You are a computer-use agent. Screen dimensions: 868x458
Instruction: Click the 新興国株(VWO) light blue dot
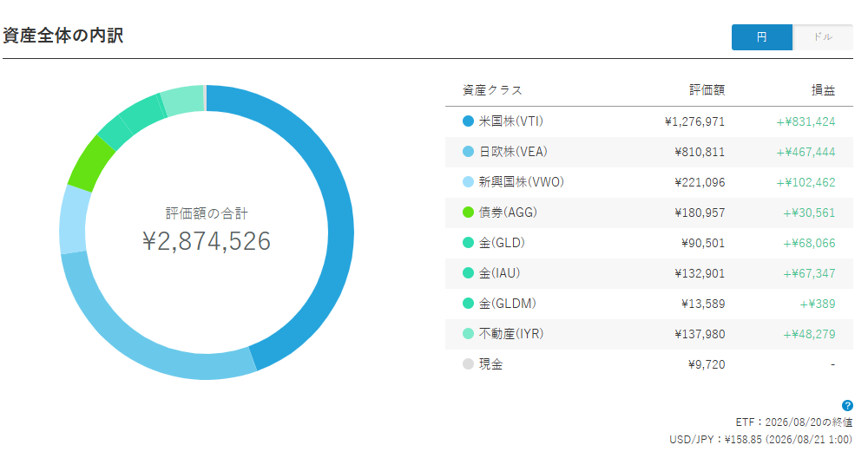469,182
